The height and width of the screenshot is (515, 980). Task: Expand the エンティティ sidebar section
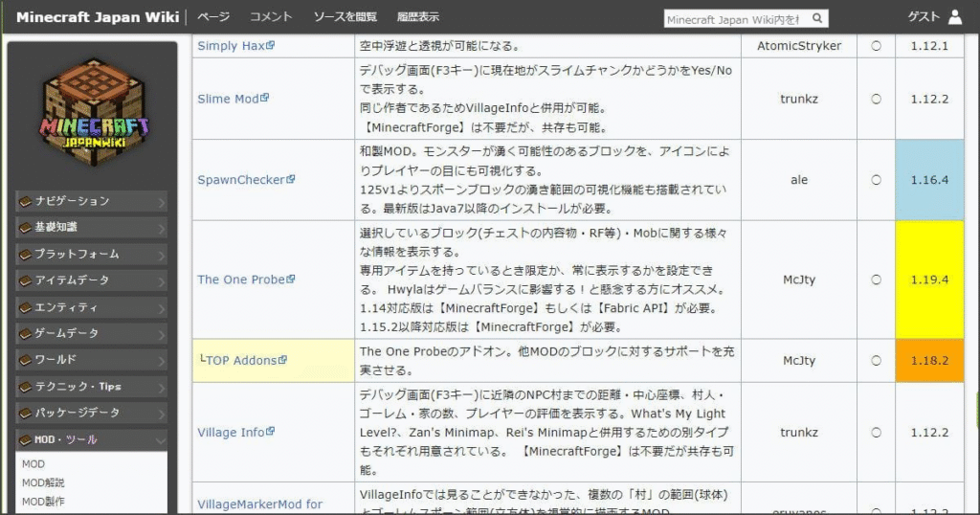pos(91,307)
